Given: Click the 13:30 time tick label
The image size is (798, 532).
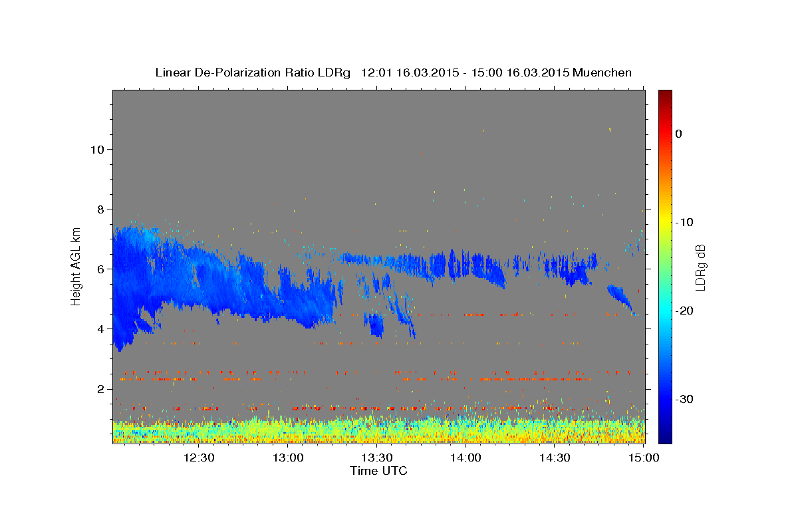Looking at the screenshot, I should click(x=377, y=458).
